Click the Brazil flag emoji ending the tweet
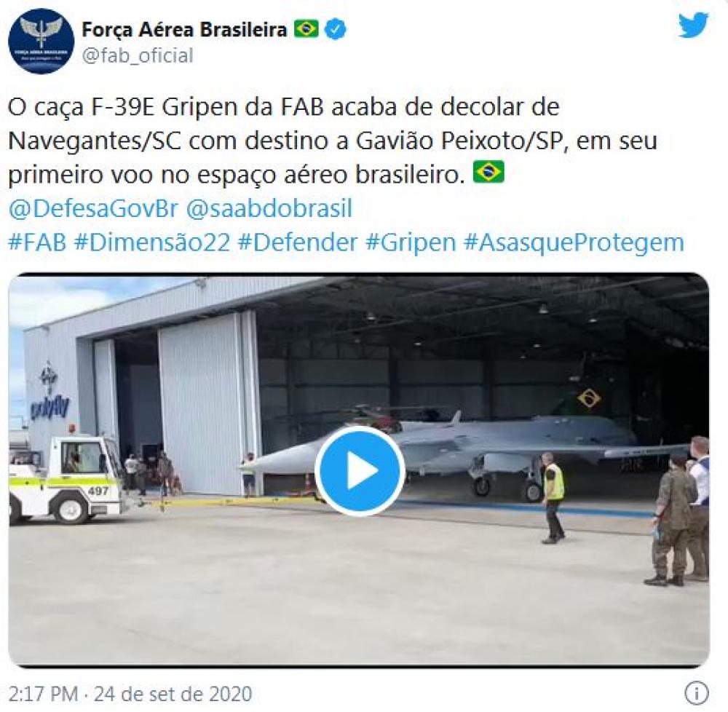Viewport: 728px width, 712px height. [x=488, y=172]
